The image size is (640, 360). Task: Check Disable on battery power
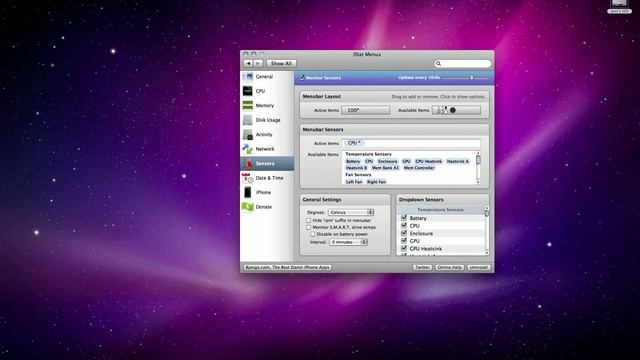(313, 234)
